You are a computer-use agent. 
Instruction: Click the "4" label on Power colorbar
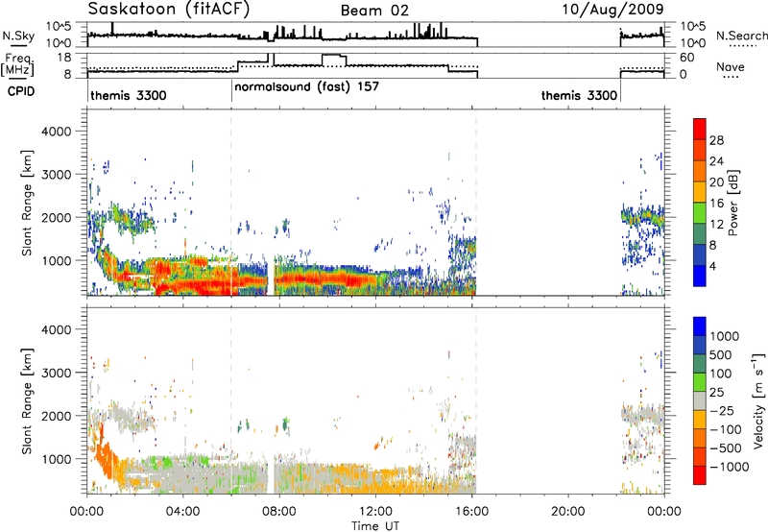click(x=712, y=267)
